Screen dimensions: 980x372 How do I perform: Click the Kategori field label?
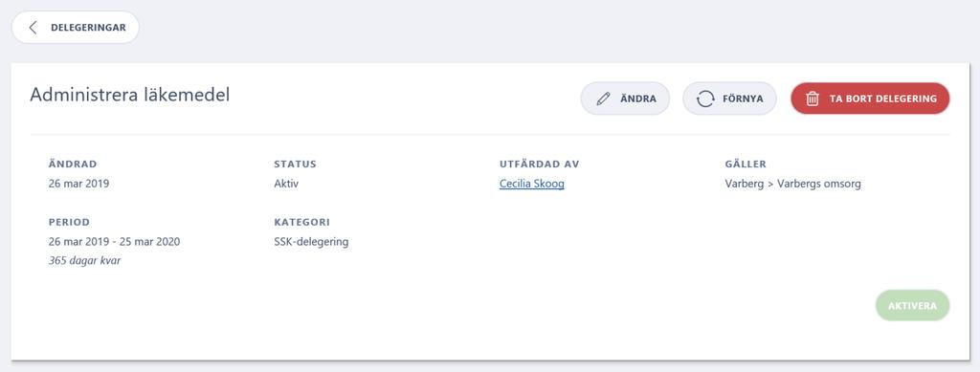click(301, 222)
